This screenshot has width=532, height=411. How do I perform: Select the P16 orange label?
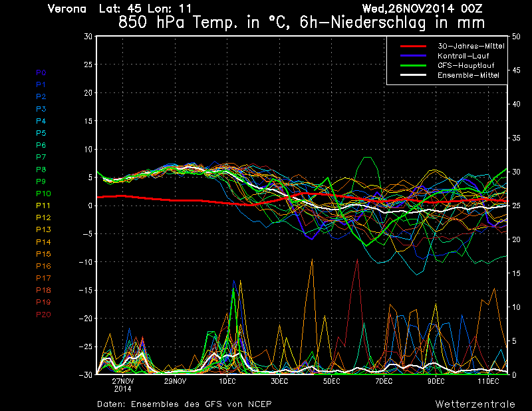point(43,266)
